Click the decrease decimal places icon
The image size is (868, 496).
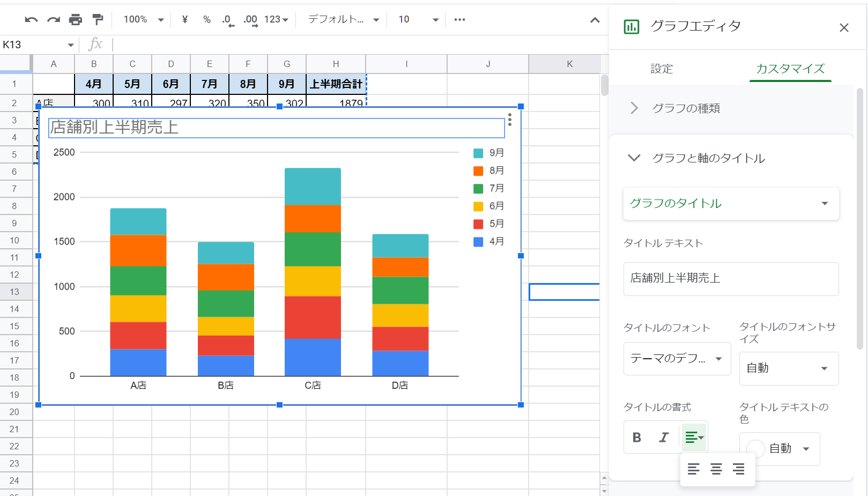pos(227,19)
